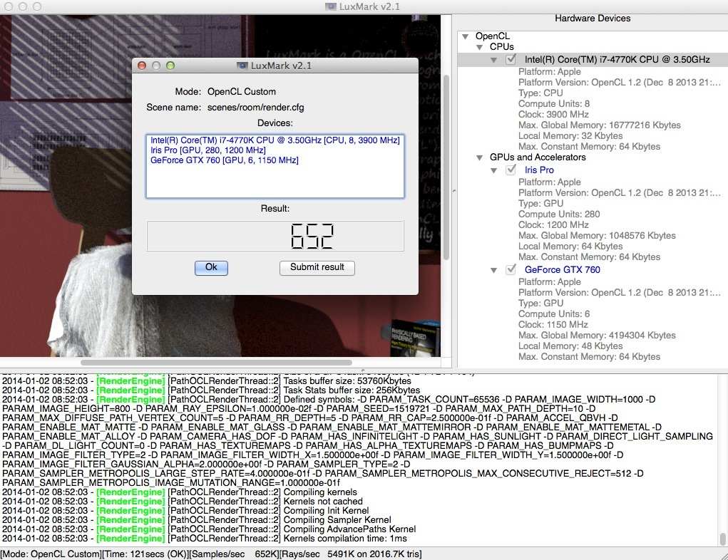
Task: Click 'Local Memory: 64 Kbytes' row
Action: [570, 247]
